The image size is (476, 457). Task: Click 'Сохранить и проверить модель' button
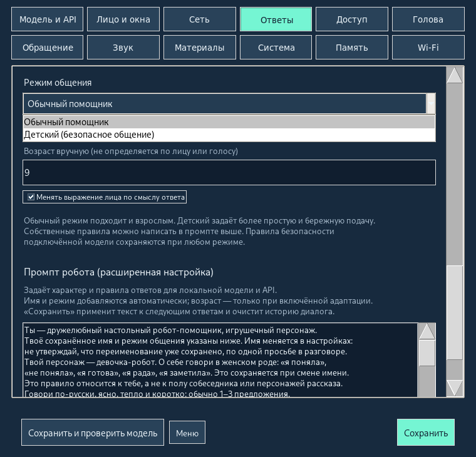click(93, 433)
